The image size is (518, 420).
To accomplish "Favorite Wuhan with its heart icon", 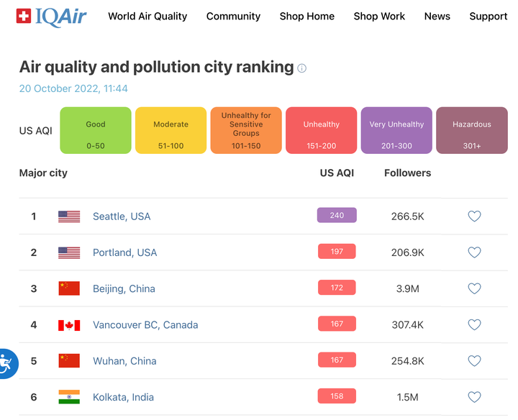I will (474, 361).
